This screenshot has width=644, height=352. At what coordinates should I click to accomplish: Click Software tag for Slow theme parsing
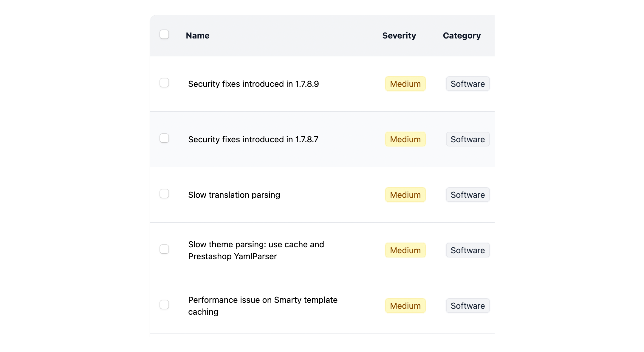(467, 250)
